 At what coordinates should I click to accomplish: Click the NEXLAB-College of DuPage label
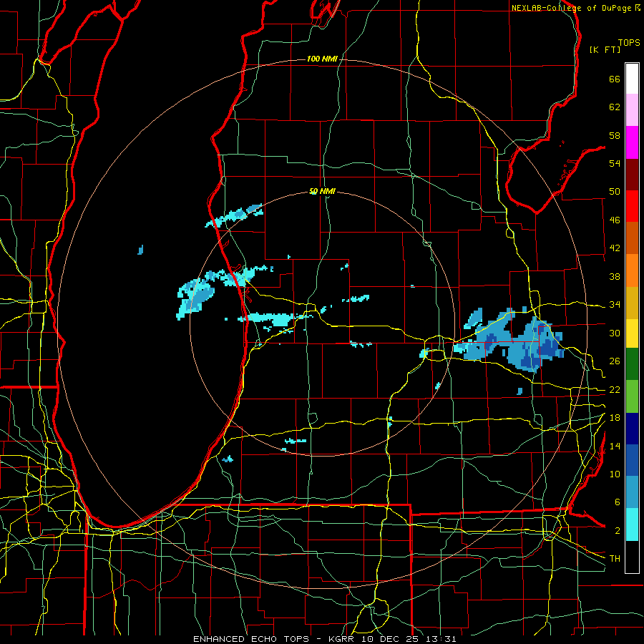point(572,8)
